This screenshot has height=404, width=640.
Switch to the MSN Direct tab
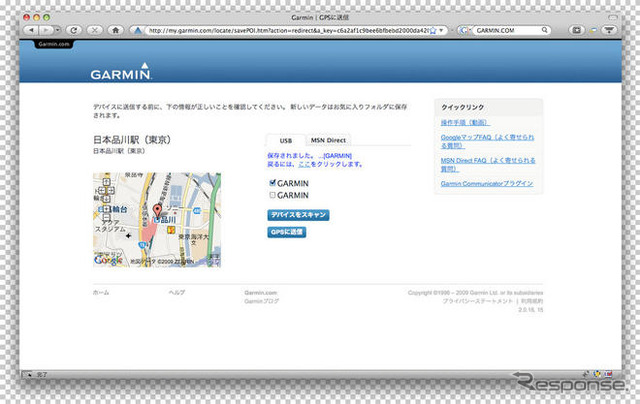click(x=328, y=140)
